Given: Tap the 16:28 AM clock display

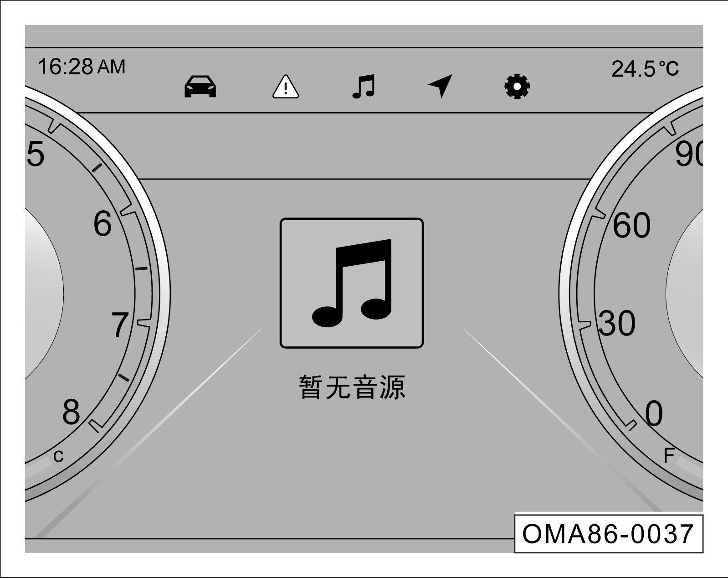Looking at the screenshot, I should pyautogui.click(x=82, y=67).
